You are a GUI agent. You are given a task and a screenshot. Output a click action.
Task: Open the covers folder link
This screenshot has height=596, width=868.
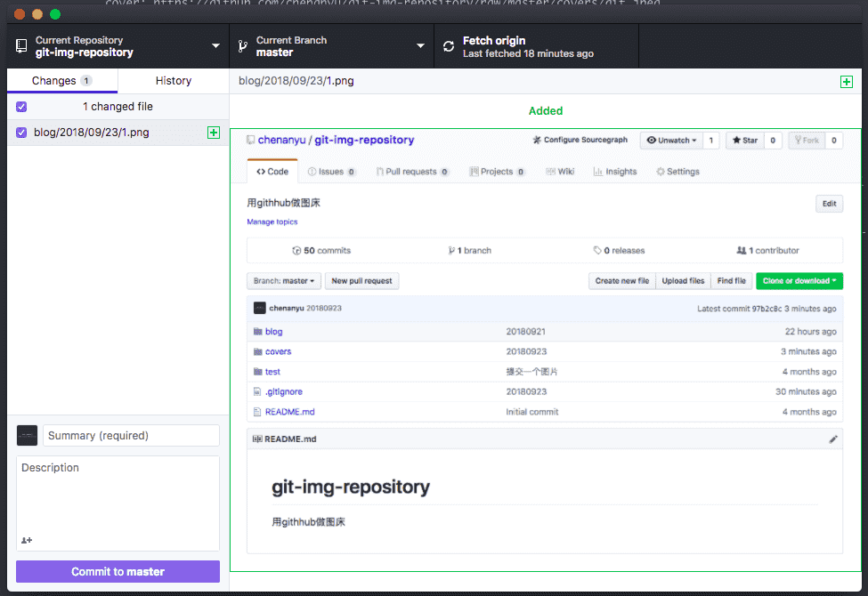[278, 352]
